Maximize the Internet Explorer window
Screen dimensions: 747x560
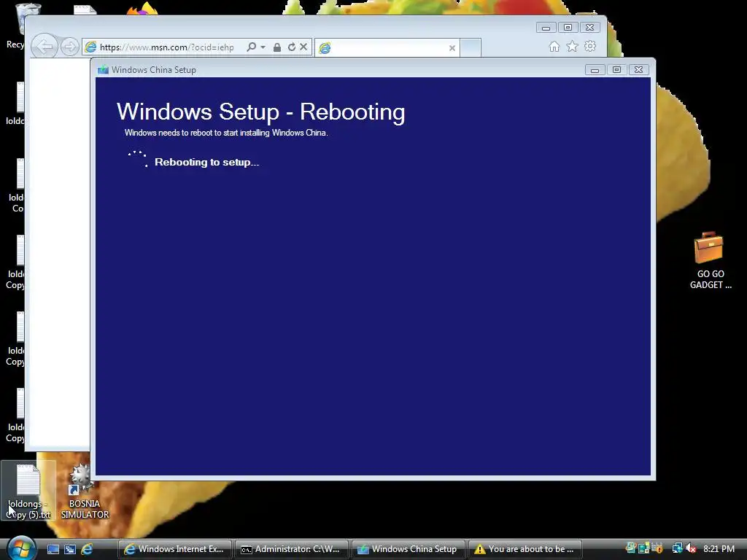(568, 28)
